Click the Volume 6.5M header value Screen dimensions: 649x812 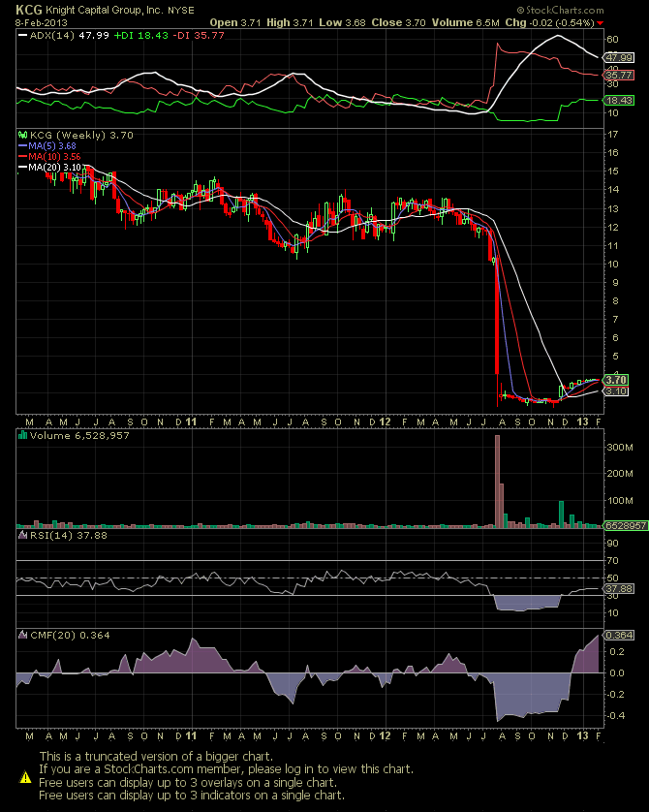(466, 23)
